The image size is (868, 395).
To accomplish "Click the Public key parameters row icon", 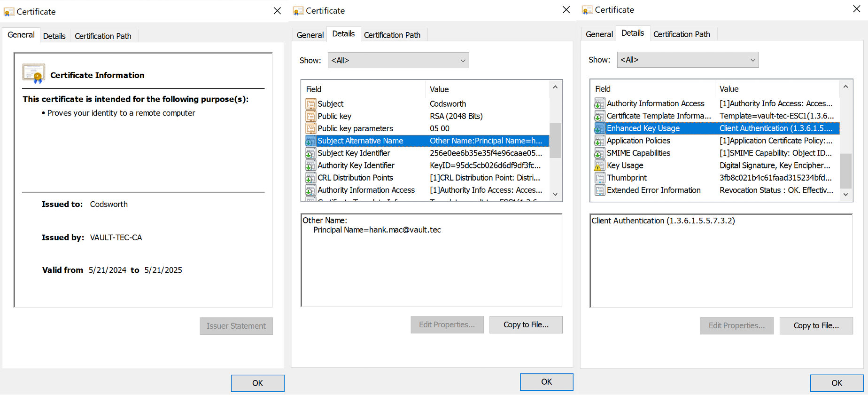I will click(x=310, y=128).
